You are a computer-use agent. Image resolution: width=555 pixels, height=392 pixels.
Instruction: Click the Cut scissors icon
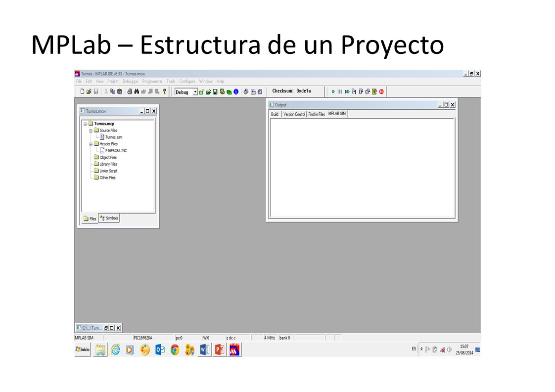[106, 91]
